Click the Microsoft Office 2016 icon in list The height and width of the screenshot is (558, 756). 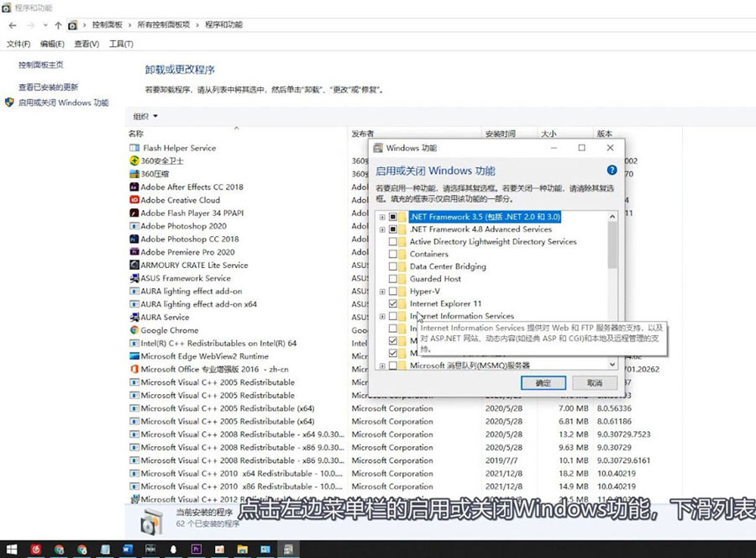(x=134, y=369)
